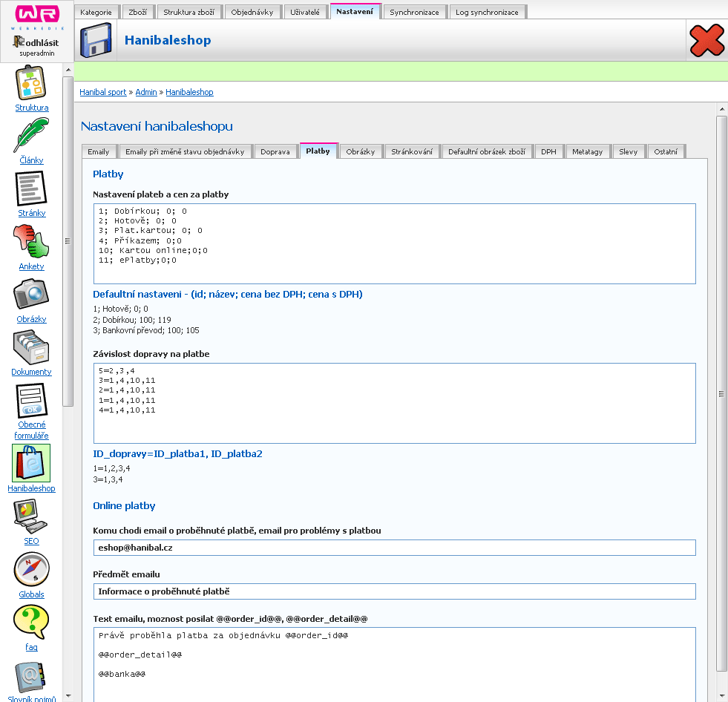Open the Slovník pojmů address book icon
The image size is (728, 702).
31,676
